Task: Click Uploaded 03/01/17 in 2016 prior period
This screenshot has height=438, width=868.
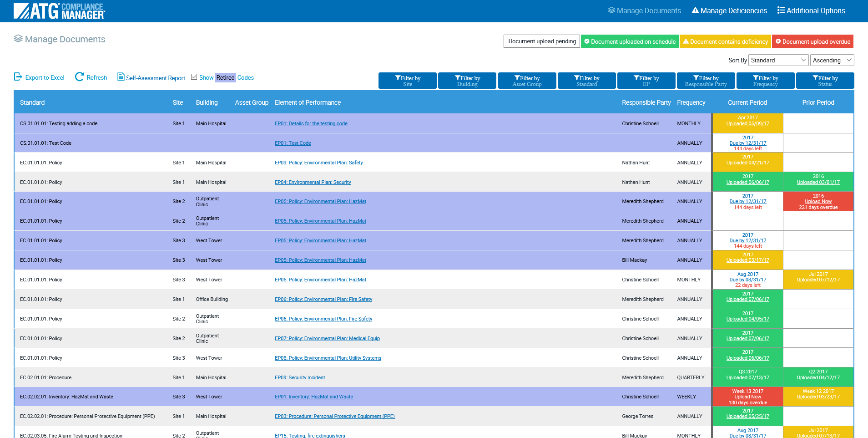Action: [x=818, y=182]
